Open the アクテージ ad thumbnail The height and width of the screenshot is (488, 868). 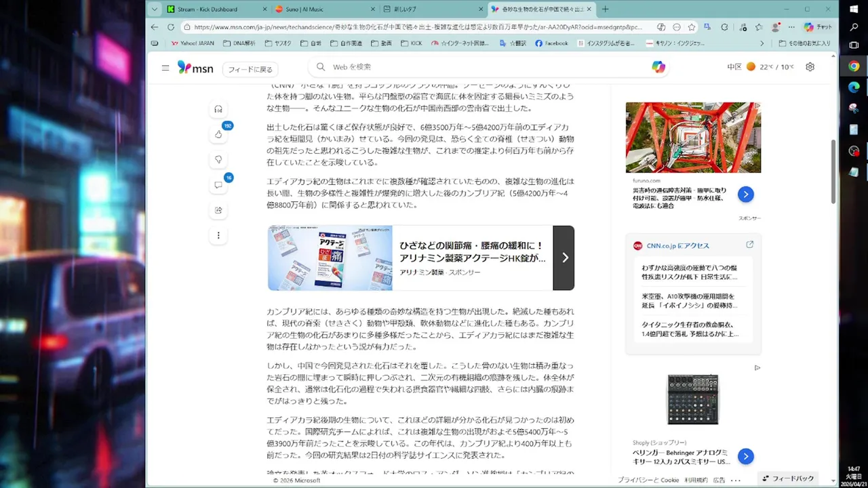(x=330, y=258)
